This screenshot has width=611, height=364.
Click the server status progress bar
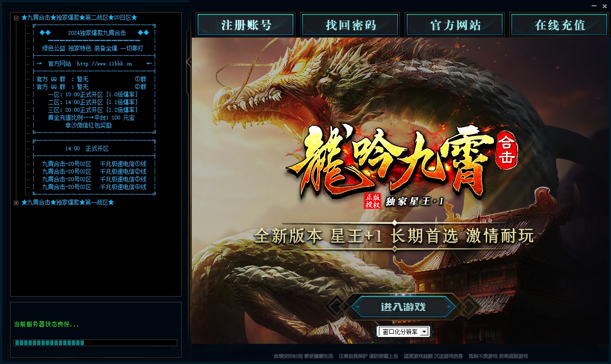95,344
